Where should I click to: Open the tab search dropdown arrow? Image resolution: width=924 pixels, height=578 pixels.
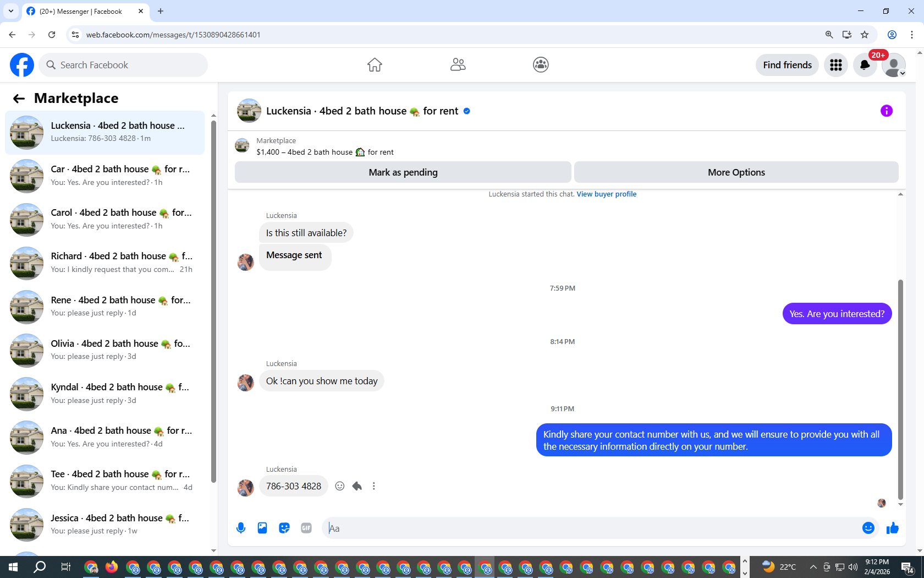pos(10,11)
